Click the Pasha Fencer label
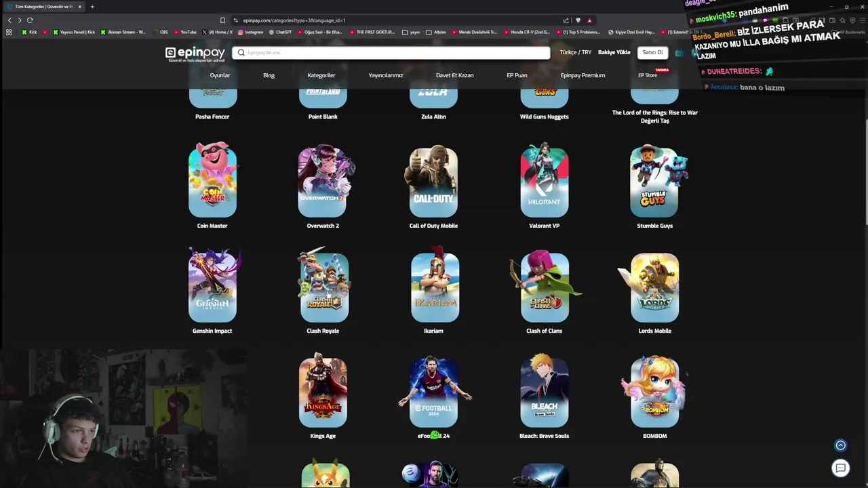 (x=212, y=117)
